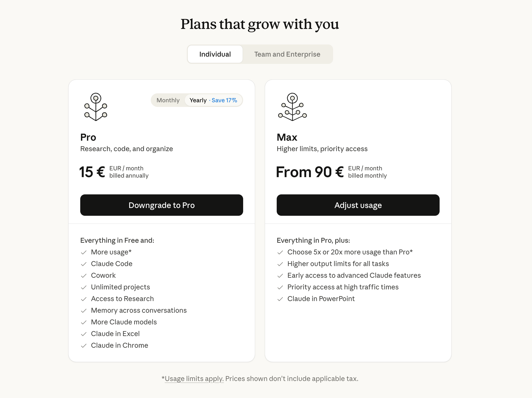Switch billing to Monthly

coord(168,100)
